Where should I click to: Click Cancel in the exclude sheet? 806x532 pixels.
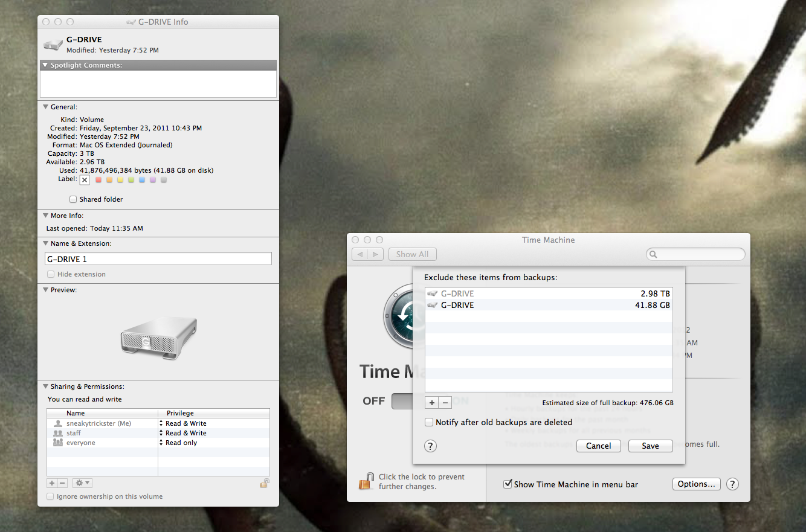[x=598, y=446]
